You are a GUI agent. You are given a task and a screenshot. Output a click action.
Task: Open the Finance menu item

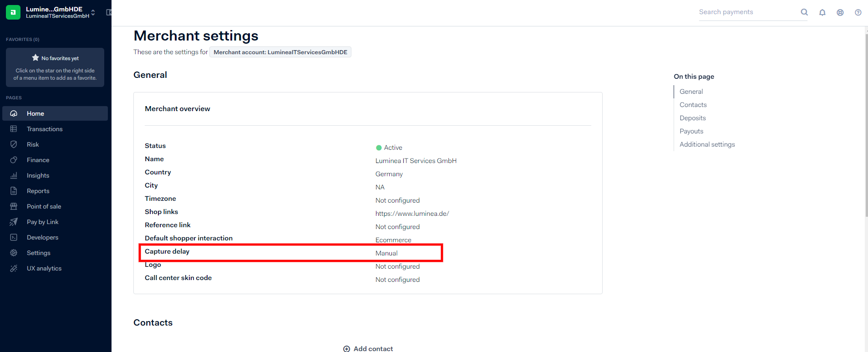click(38, 160)
